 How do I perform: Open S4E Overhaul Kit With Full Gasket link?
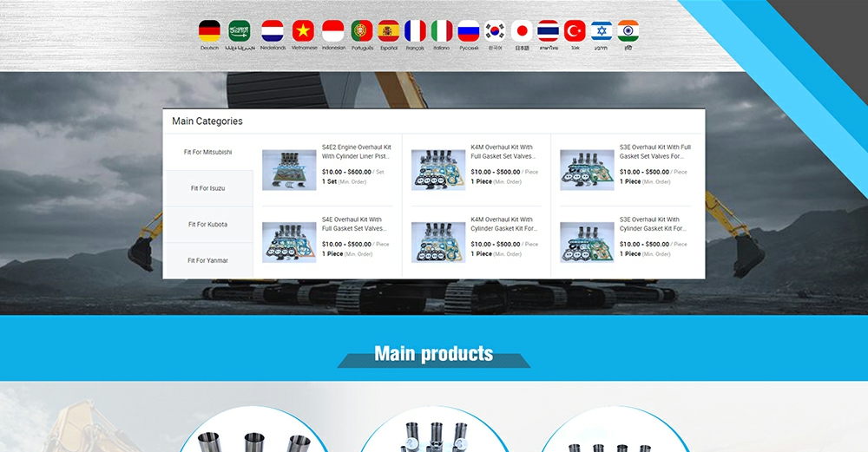coord(354,224)
